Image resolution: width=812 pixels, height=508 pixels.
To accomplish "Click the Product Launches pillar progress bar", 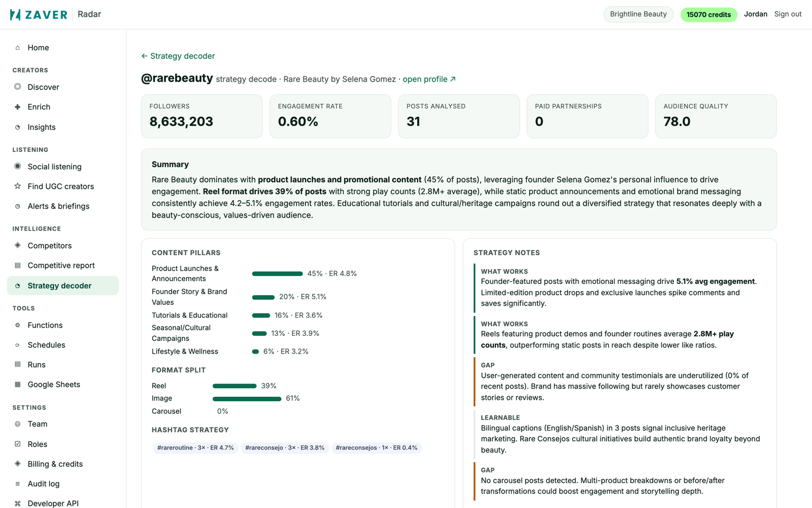I will (x=277, y=274).
